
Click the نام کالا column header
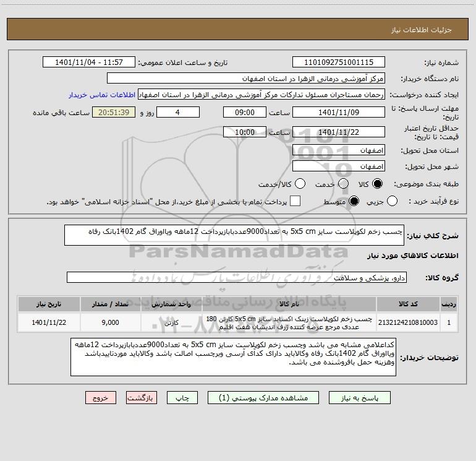tap(289, 304)
